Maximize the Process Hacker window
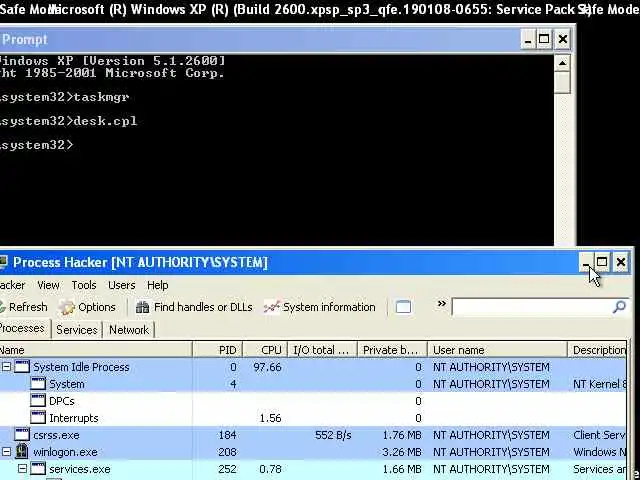This screenshot has width=640, height=480. click(x=602, y=262)
